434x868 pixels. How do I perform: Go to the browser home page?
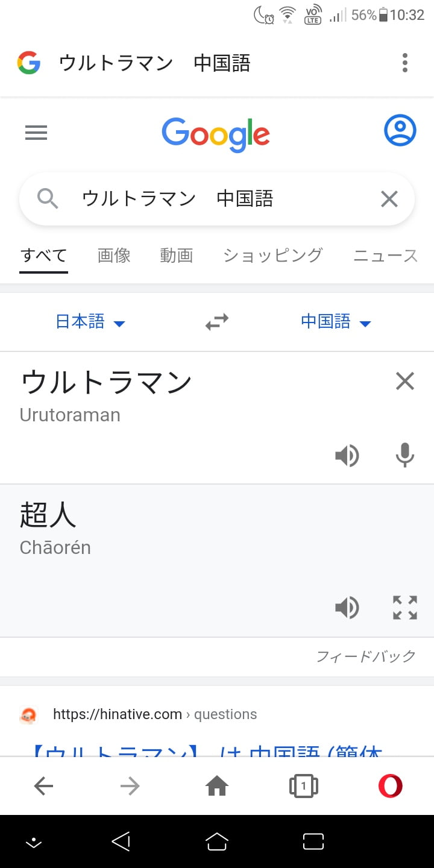point(217,785)
